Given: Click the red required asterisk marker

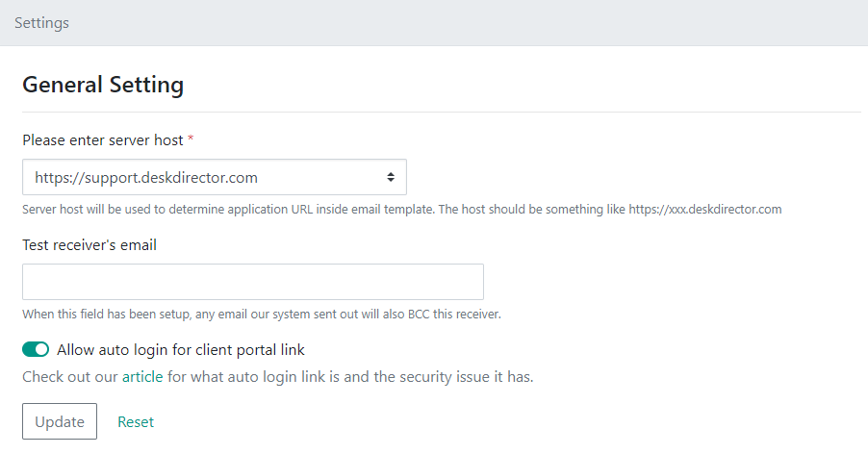Looking at the screenshot, I should coord(191,139).
